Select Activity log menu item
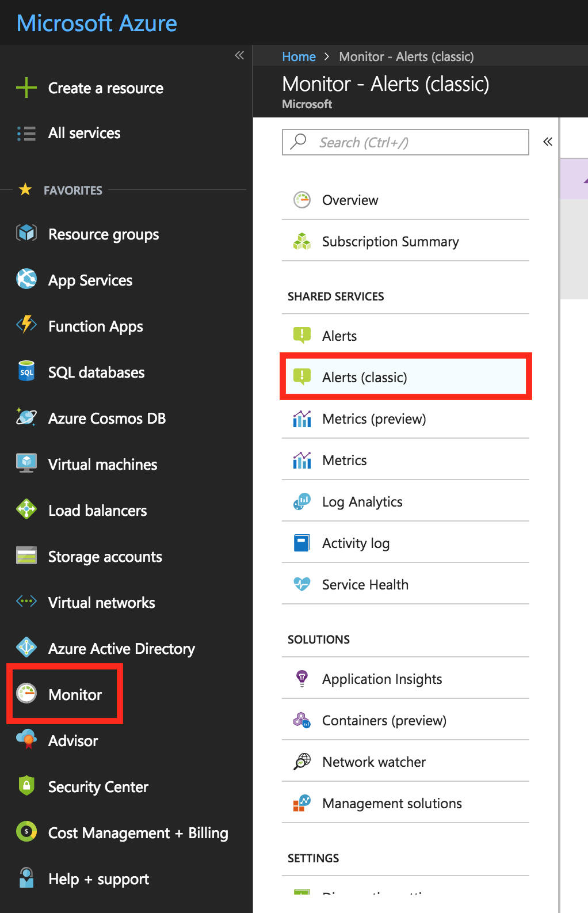The width and height of the screenshot is (588, 913). tap(406, 543)
